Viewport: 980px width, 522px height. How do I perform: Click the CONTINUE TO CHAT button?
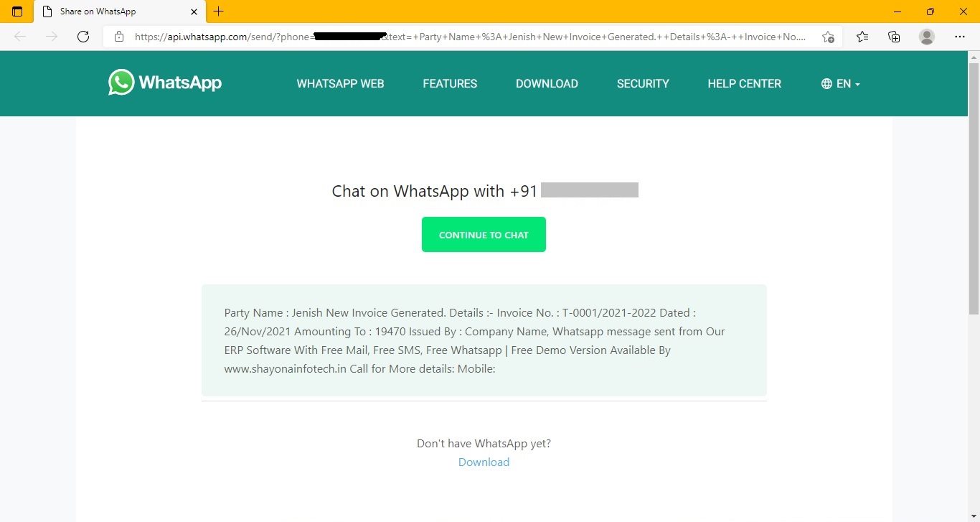(x=484, y=235)
